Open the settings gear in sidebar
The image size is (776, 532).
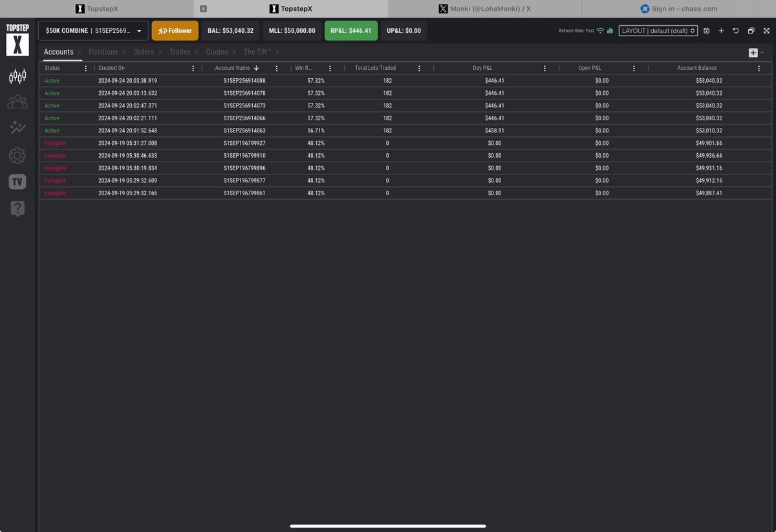[17, 155]
